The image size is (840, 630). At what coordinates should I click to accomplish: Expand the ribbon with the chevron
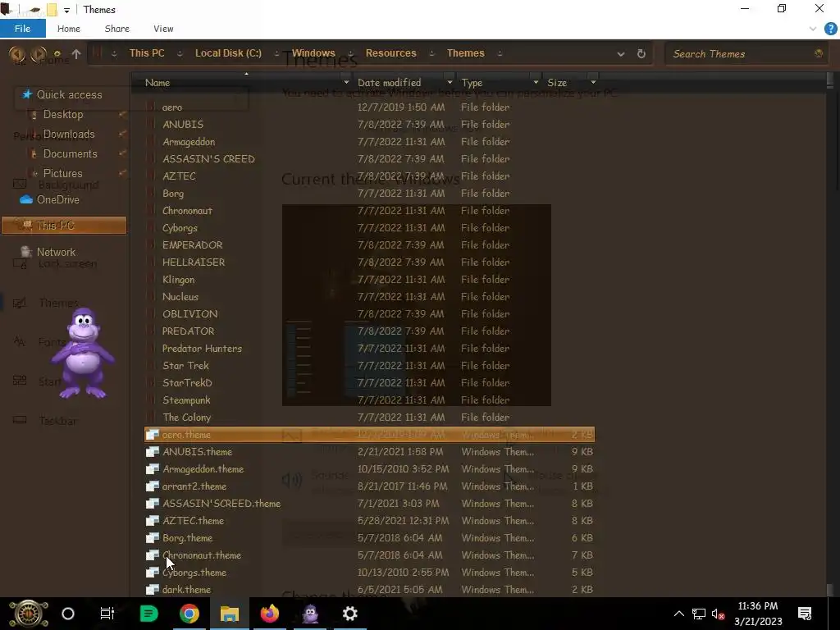[813, 29]
